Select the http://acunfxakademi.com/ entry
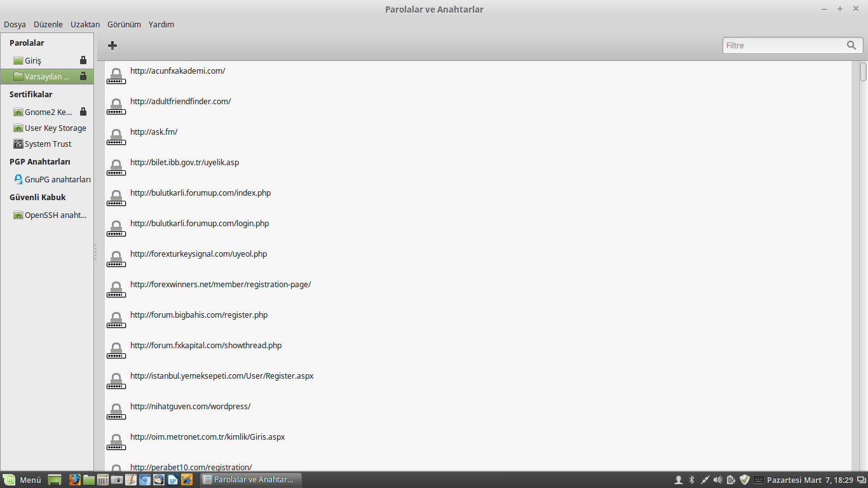This screenshot has width=868, height=488. tap(478, 76)
